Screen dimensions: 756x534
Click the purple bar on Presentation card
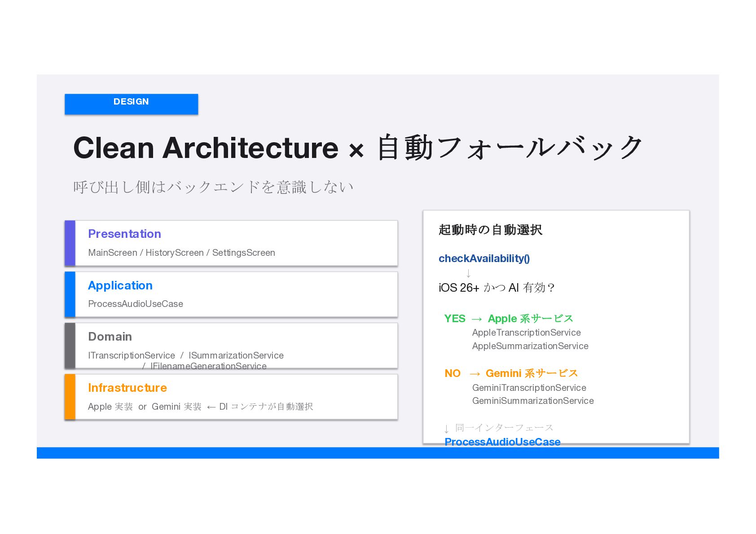click(x=70, y=243)
